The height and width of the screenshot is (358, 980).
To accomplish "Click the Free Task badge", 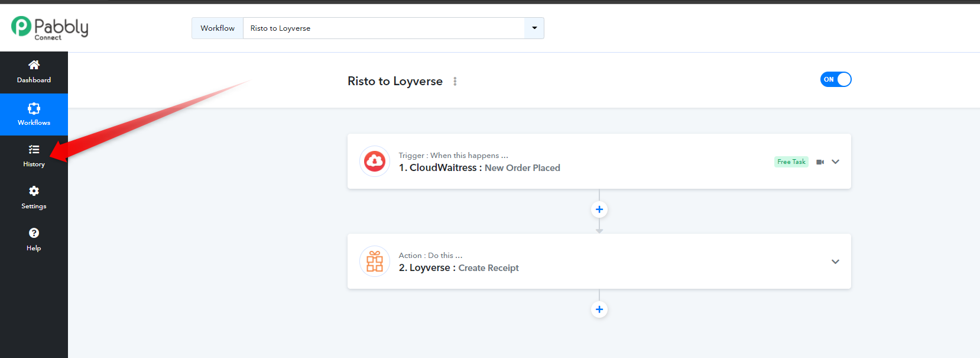I will (x=791, y=162).
